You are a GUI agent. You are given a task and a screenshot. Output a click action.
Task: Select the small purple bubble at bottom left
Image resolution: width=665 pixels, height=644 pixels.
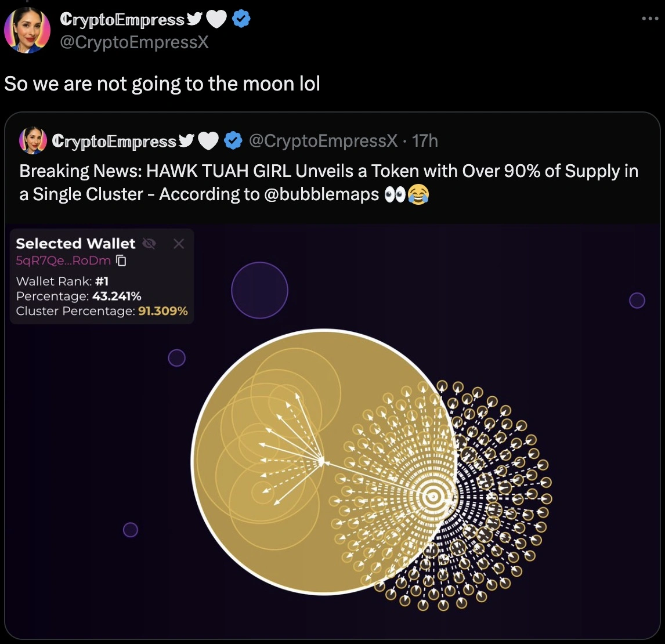point(131,530)
